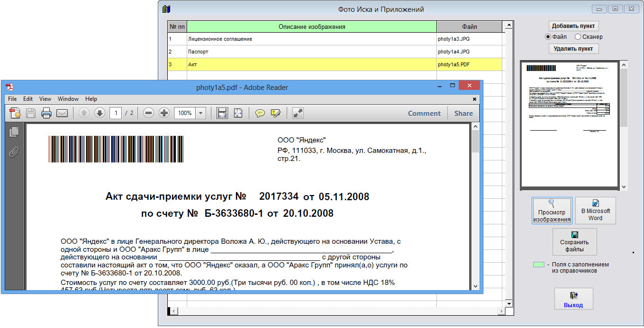Select the highlight text tool icon

click(x=276, y=113)
